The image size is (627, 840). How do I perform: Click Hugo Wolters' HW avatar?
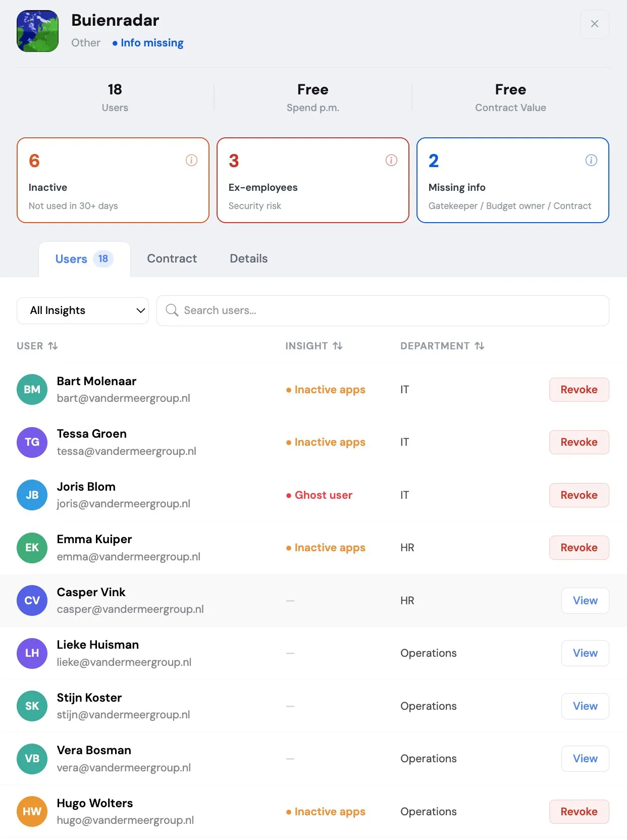(32, 811)
